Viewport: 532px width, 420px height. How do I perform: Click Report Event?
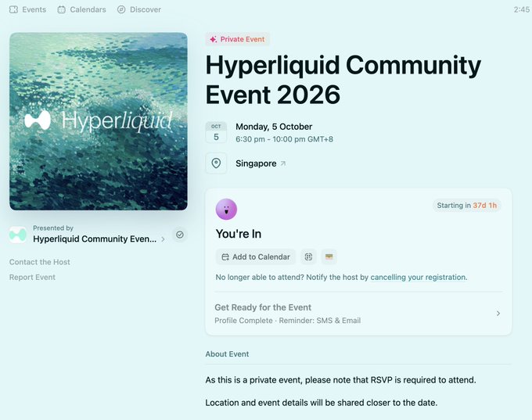(x=32, y=277)
